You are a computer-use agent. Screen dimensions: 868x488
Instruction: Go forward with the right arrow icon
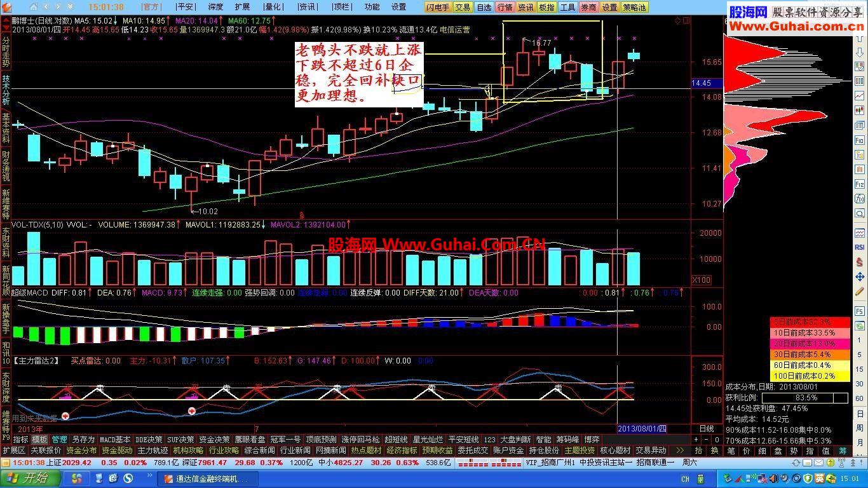58,7
